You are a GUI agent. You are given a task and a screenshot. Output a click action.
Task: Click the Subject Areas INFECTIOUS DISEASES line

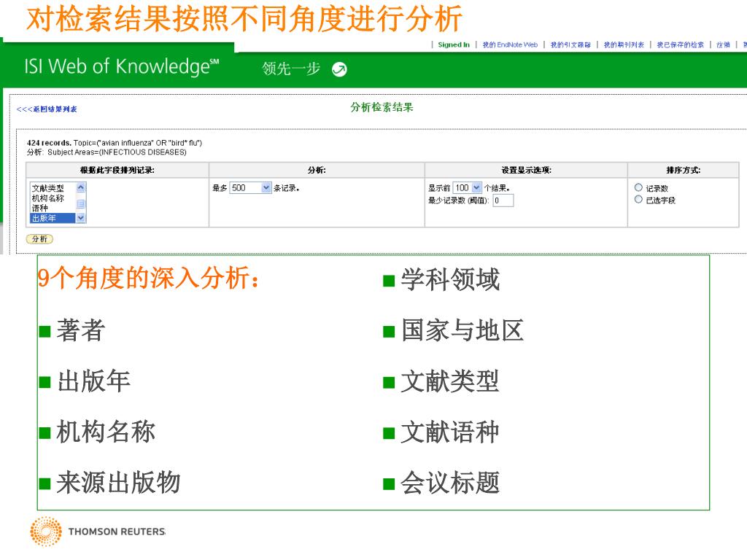(107, 152)
